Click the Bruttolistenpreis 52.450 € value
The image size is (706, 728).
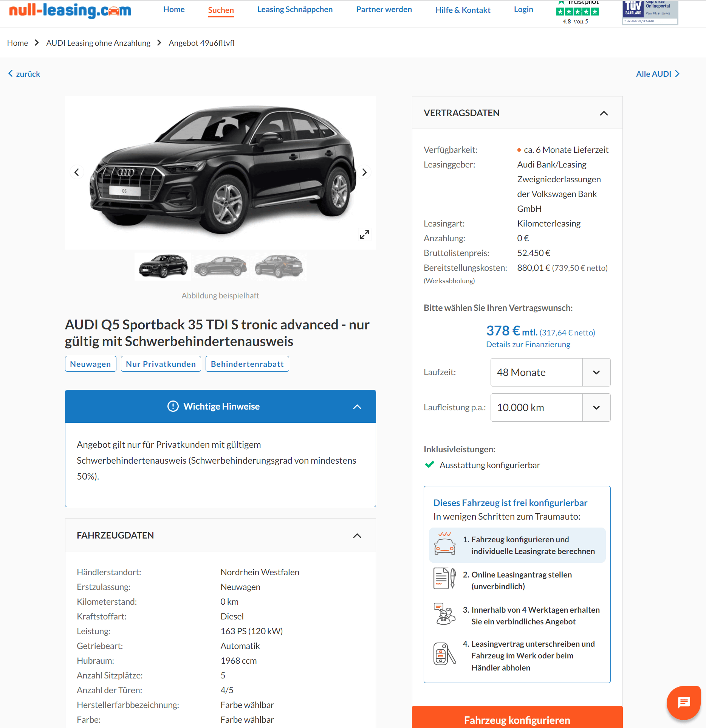(x=534, y=253)
